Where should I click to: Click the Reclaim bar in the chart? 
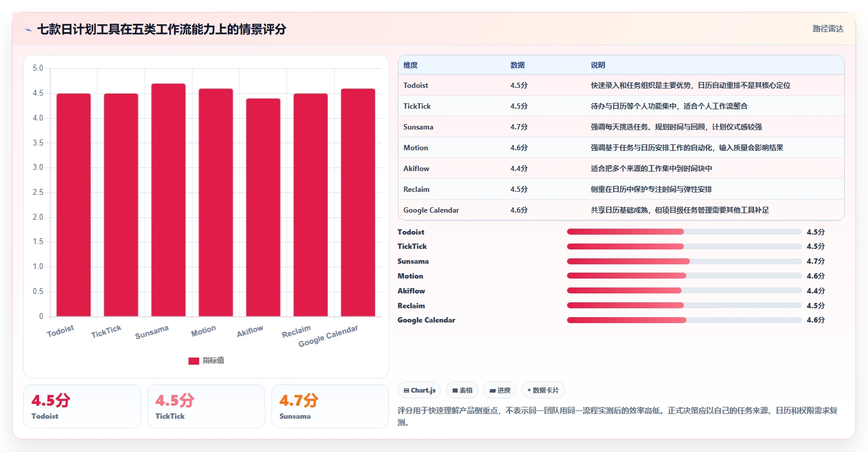[x=311, y=205]
